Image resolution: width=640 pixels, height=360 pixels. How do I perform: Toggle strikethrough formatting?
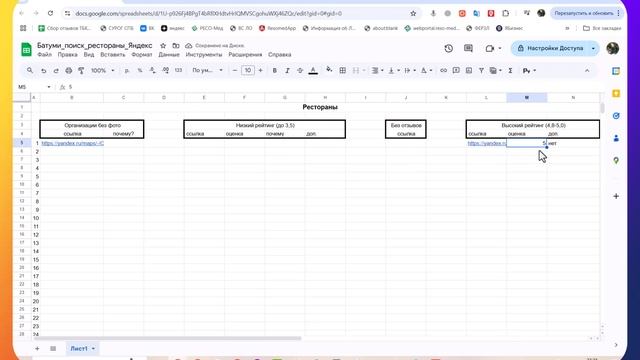[300, 71]
